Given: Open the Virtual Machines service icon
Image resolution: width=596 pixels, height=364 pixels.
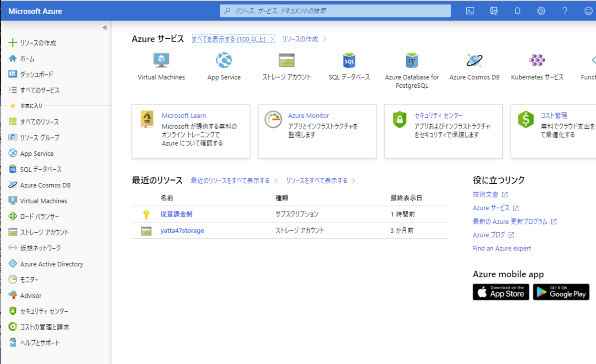Looking at the screenshot, I should coord(161,60).
